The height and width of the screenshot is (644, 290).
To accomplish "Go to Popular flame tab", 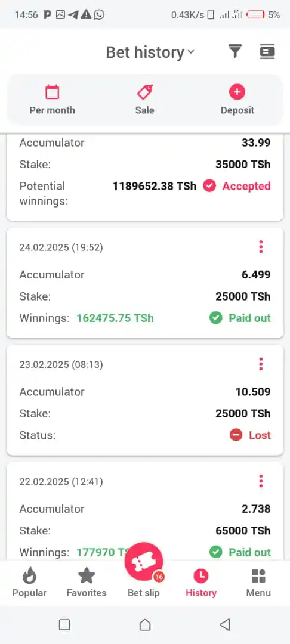I will pyautogui.click(x=29, y=583).
